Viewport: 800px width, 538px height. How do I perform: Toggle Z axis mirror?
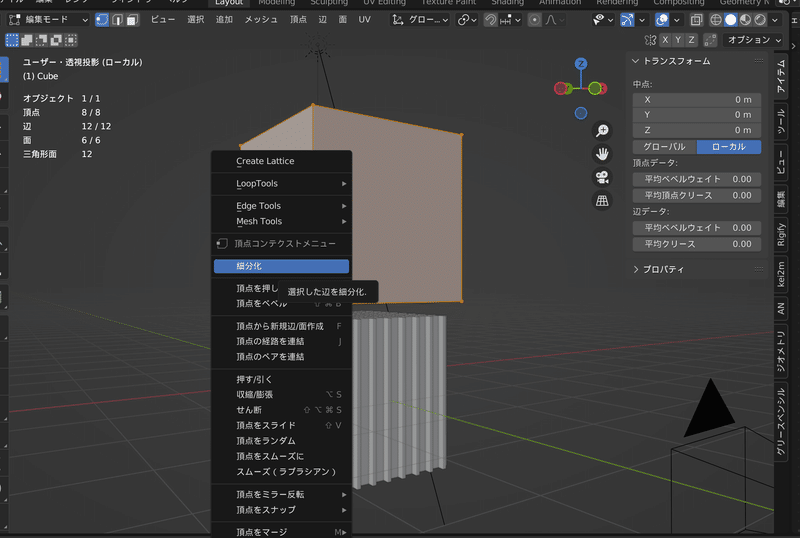[691, 40]
